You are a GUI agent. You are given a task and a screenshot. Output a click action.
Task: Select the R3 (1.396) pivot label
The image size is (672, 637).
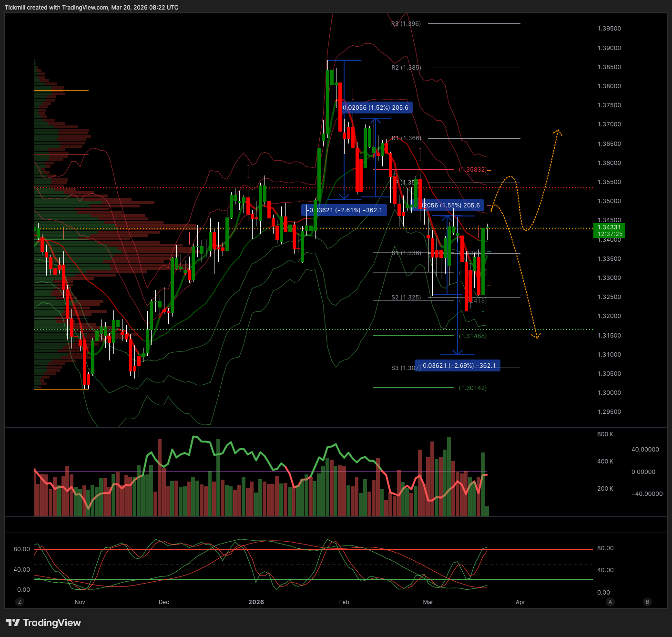(x=406, y=24)
